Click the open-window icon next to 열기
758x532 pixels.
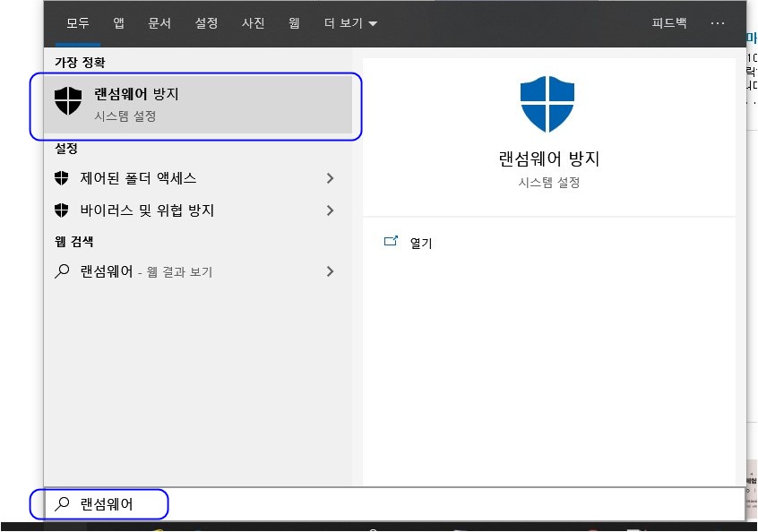391,241
